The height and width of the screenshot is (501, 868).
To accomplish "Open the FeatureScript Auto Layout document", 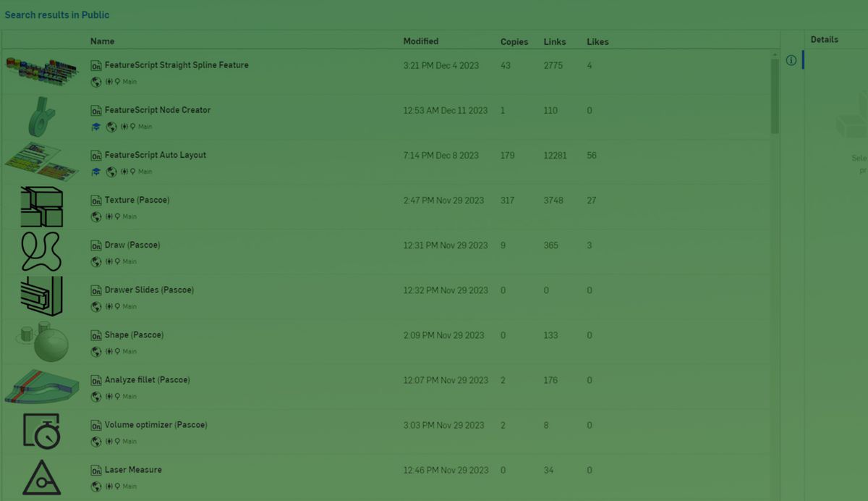I will [156, 155].
